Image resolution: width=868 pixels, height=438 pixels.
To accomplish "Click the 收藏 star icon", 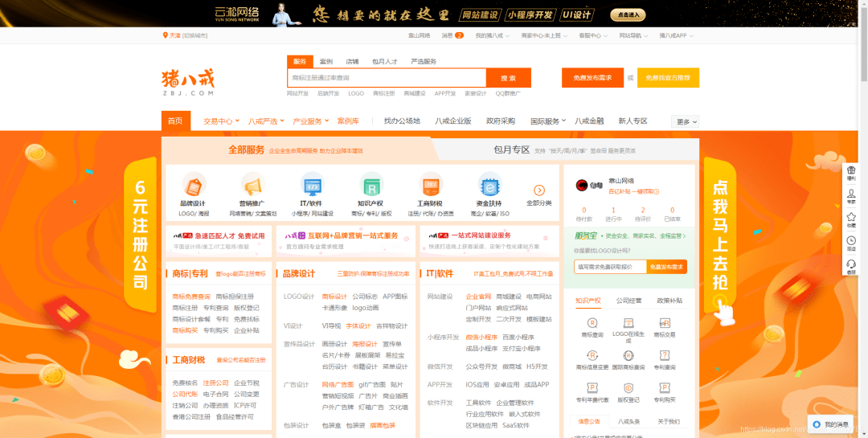I will pos(851,217).
